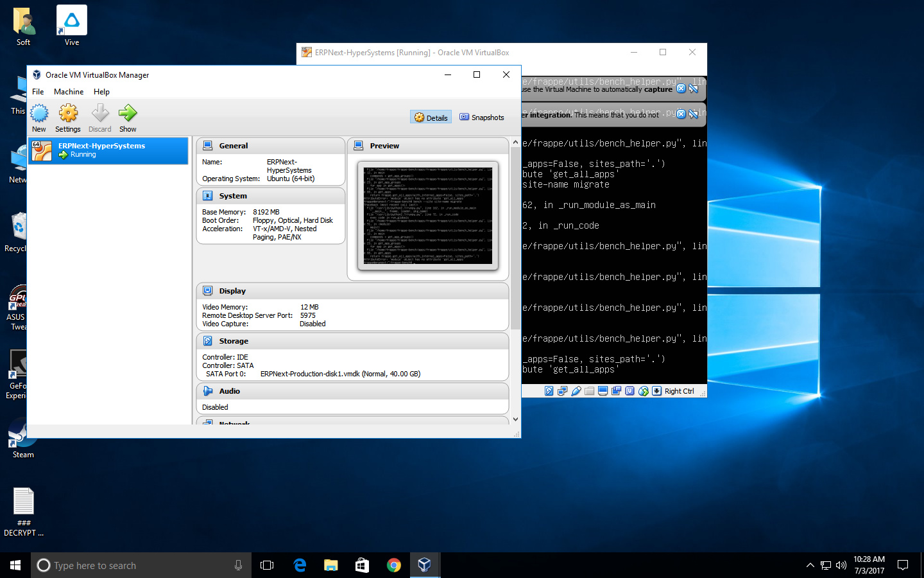Image resolution: width=924 pixels, height=578 pixels.
Task: Dismiss the mouse integration notification
Action: (x=681, y=114)
